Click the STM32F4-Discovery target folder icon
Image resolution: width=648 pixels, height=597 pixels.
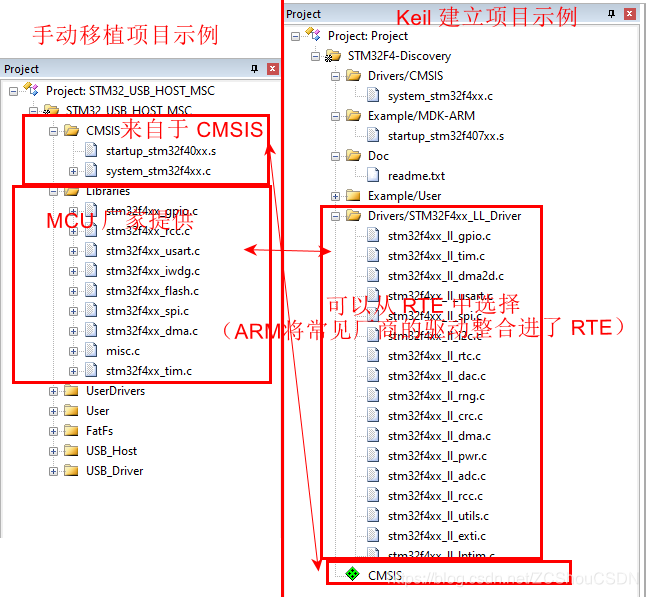pyautogui.click(x=333, y=56)
